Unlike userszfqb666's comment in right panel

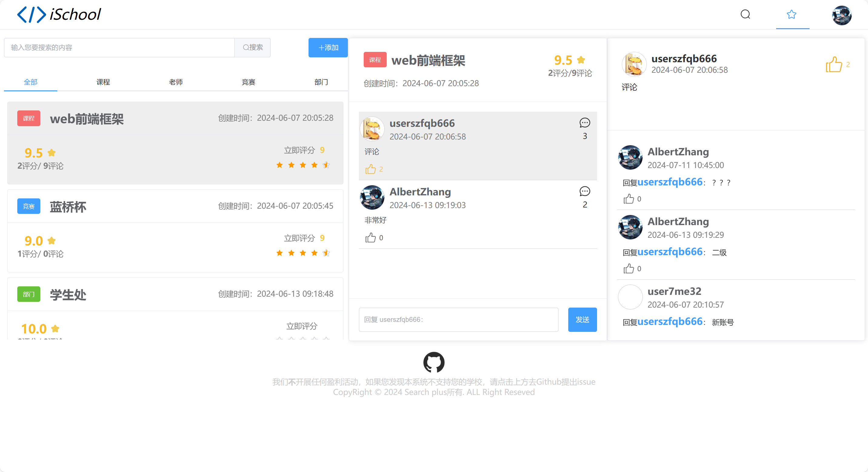click(834, 64)
